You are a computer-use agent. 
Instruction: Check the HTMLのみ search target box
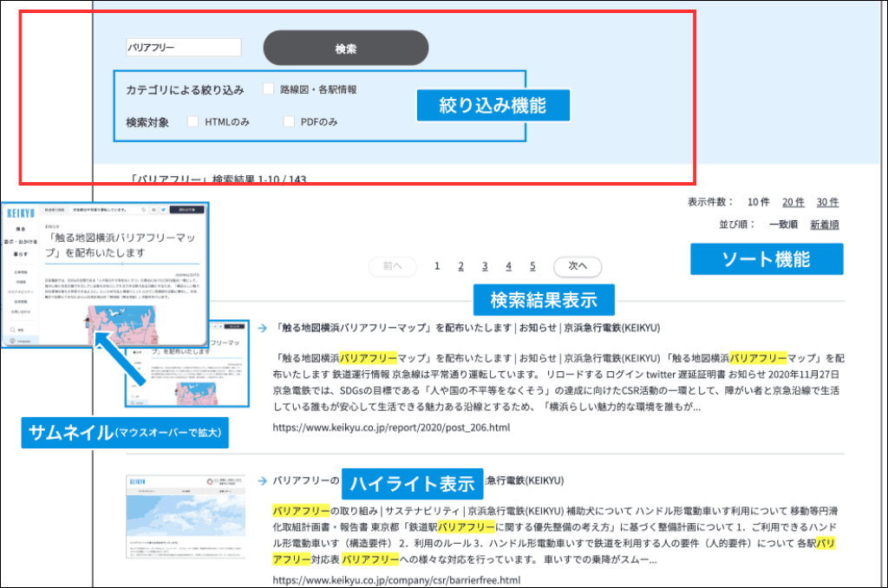pos(193,122)
